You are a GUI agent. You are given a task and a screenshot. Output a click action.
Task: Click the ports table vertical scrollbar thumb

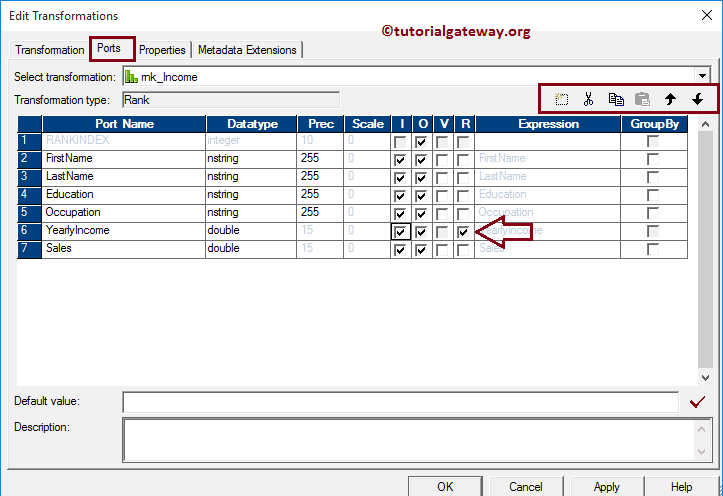pos(705,249)
